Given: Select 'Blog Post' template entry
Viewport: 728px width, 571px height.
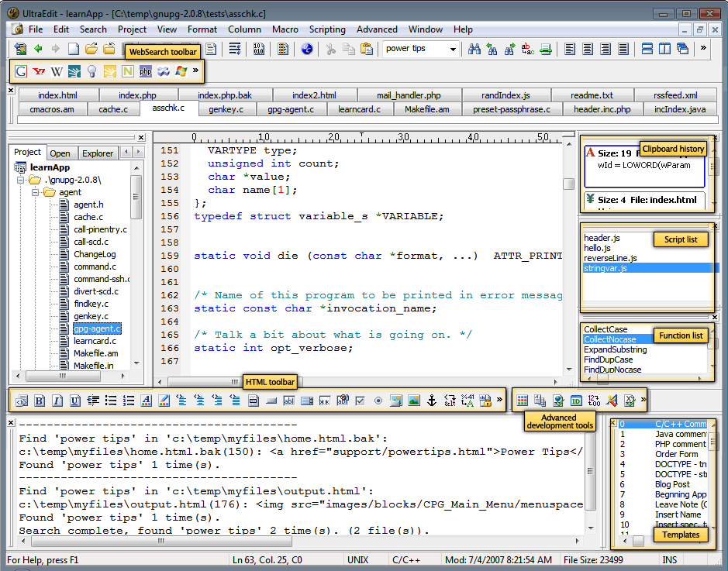Looking at the screenshot, I should (x=672, y=484).
